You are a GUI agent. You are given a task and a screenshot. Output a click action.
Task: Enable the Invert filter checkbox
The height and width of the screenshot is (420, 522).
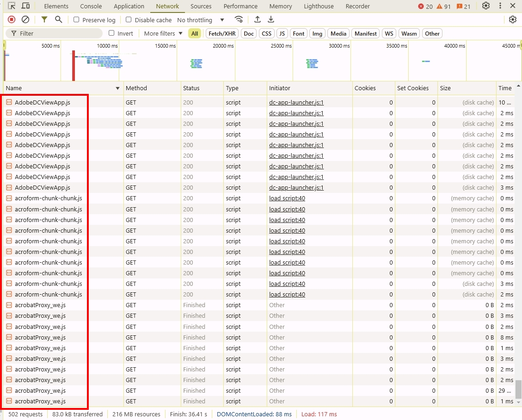(111, 33)
